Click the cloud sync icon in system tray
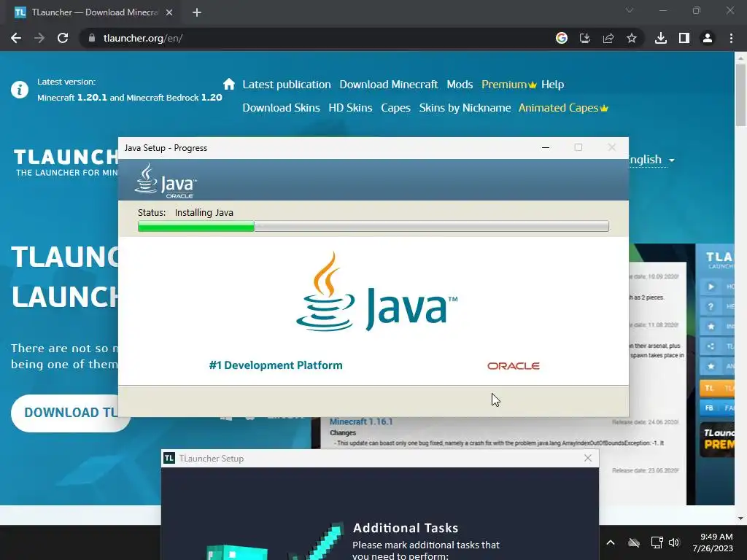This screenshot has height=560, width=747. pyautogui.click(x=634, y=542)
